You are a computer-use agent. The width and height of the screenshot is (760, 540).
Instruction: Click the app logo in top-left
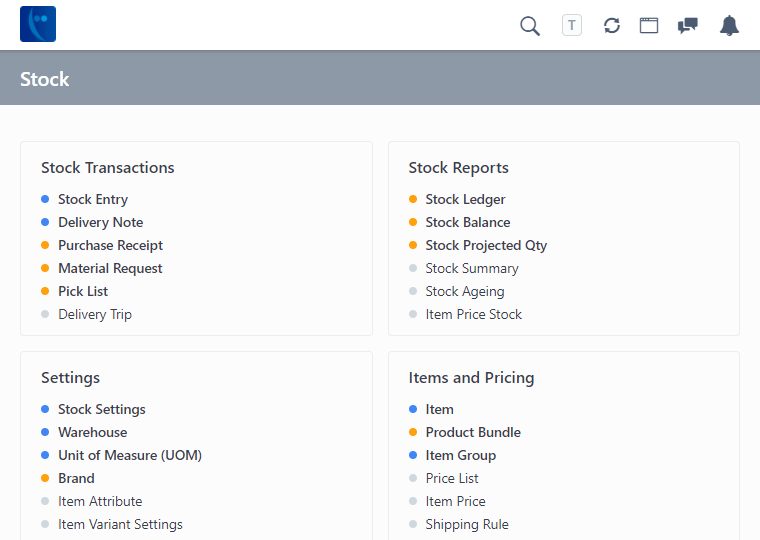point(38,24)
